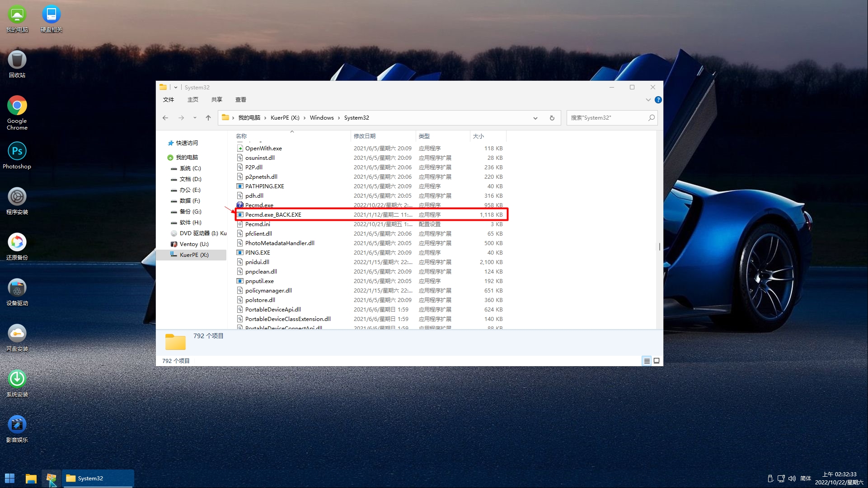
Task: Launch Photoshop from desktop
Action: [x=17, y=155]
